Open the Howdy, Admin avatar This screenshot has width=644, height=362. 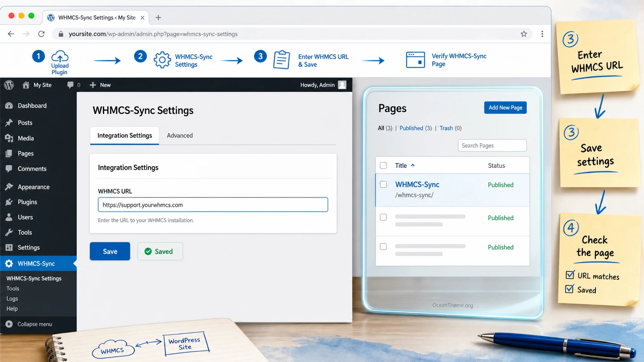coord(342,85)
